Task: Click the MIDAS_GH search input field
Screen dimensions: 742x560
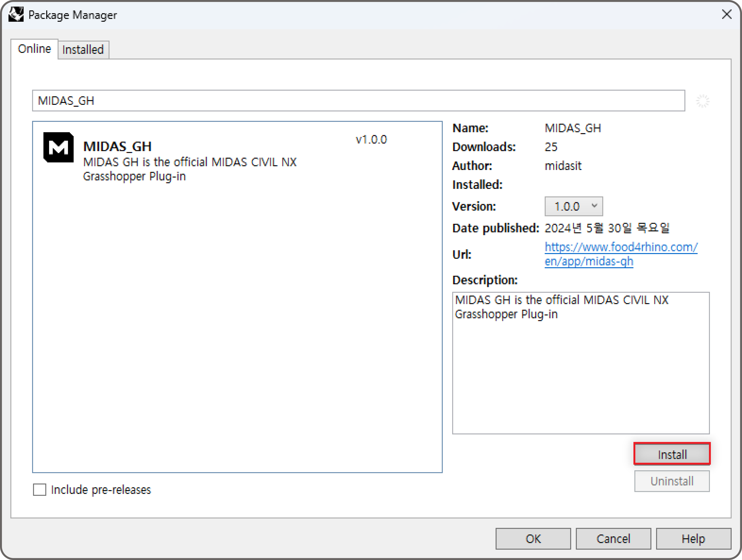Action: 358,101
